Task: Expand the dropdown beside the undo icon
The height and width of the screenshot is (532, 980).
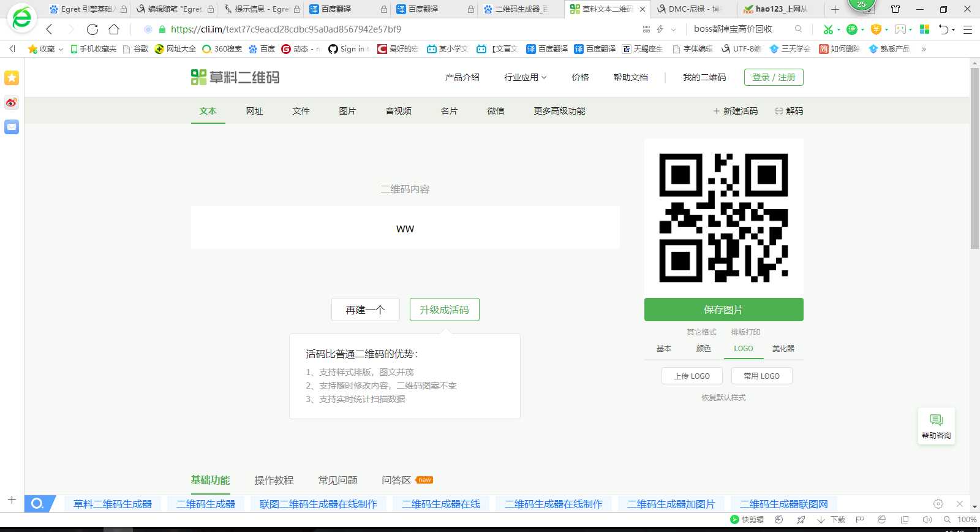Action: click(954, 29)
